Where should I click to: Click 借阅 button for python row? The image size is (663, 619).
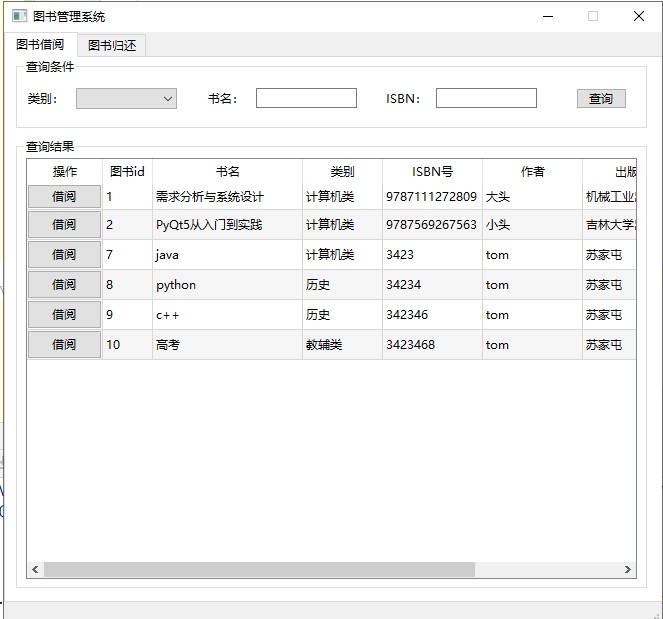pyautogui.click(x=64, y=285)
